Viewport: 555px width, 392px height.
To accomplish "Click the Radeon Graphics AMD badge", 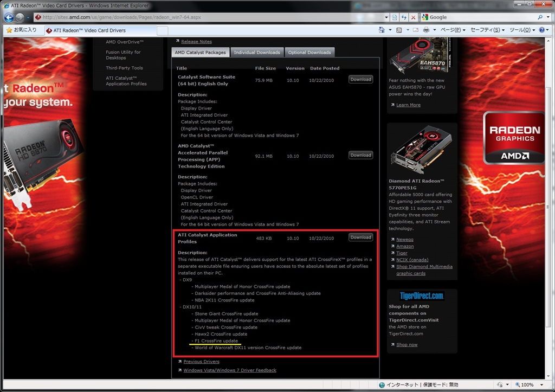I will (514, 138).
